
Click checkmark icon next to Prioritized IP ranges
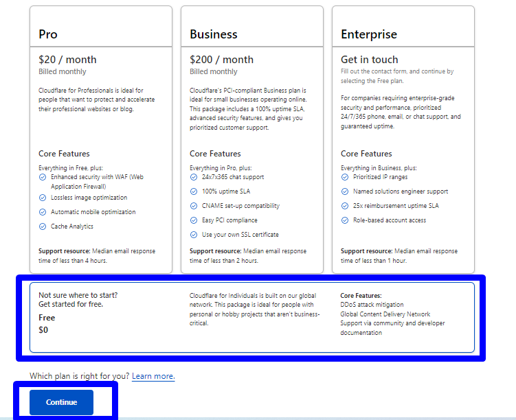coord(345,177)
